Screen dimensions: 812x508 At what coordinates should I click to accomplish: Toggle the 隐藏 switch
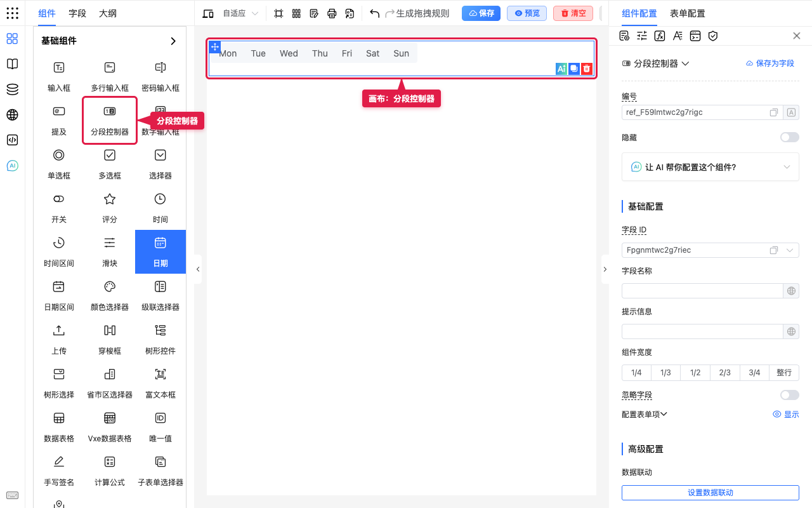point(790,137)
